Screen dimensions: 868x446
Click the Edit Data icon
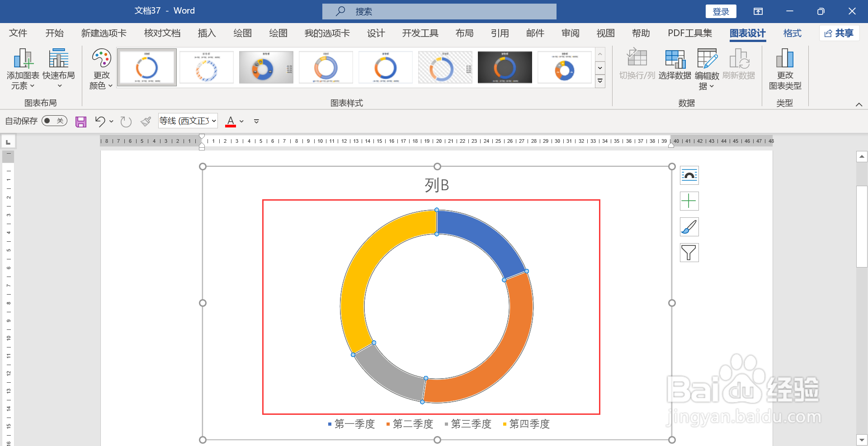(x=707, y=59)
